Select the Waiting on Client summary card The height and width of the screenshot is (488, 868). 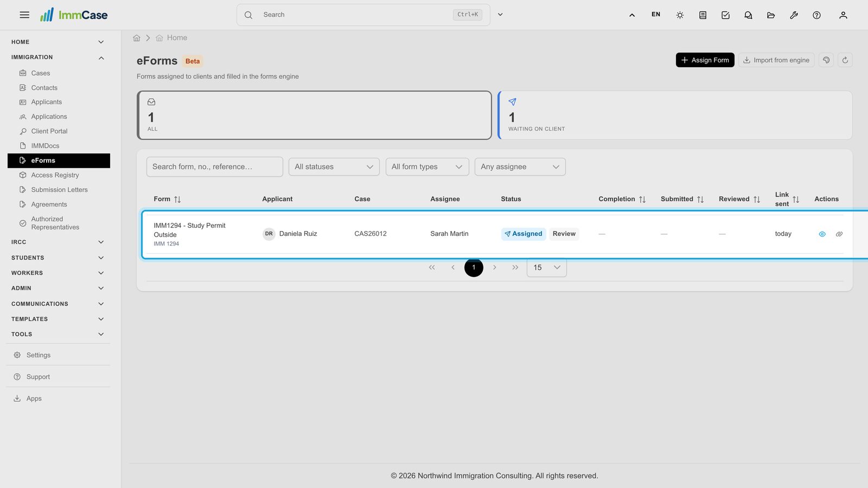(675, 115)
